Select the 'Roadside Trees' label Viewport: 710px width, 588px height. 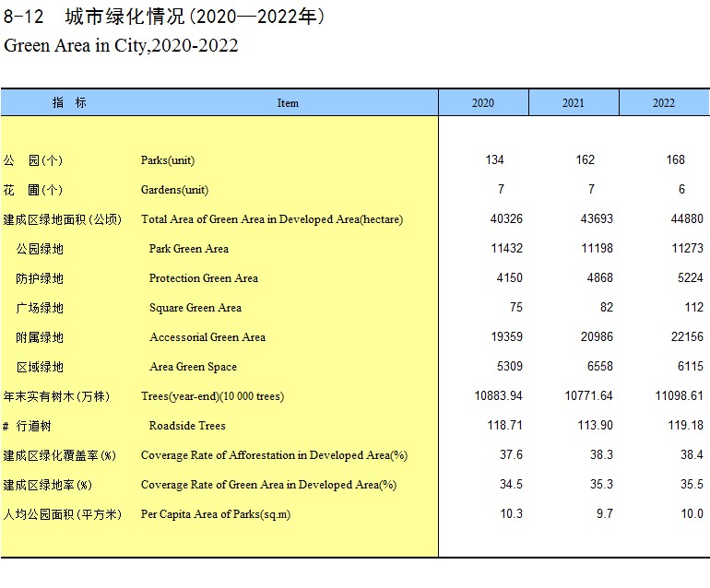tap(187, 426)
